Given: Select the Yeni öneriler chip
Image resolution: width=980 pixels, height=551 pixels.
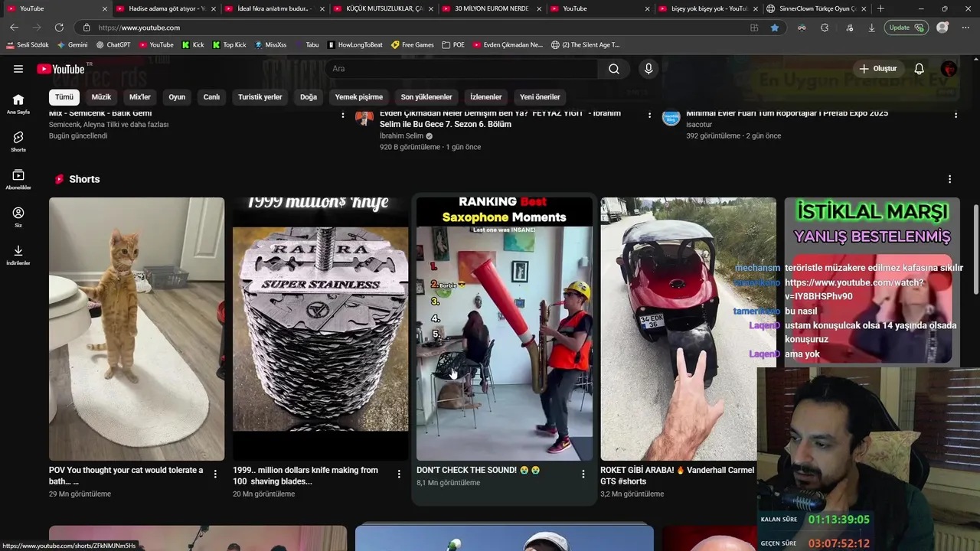Looking at the screenshot, I should pyautogui.click(x=540, y=97).
